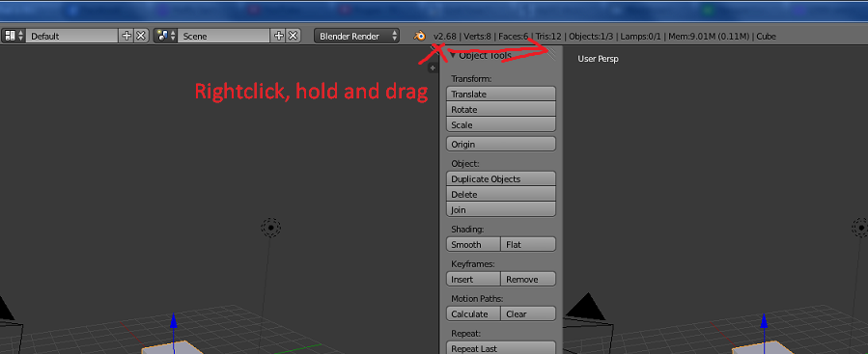Click the Translate button
The width and height of the screenshot is (868, 354).
[x=500, y=94]
